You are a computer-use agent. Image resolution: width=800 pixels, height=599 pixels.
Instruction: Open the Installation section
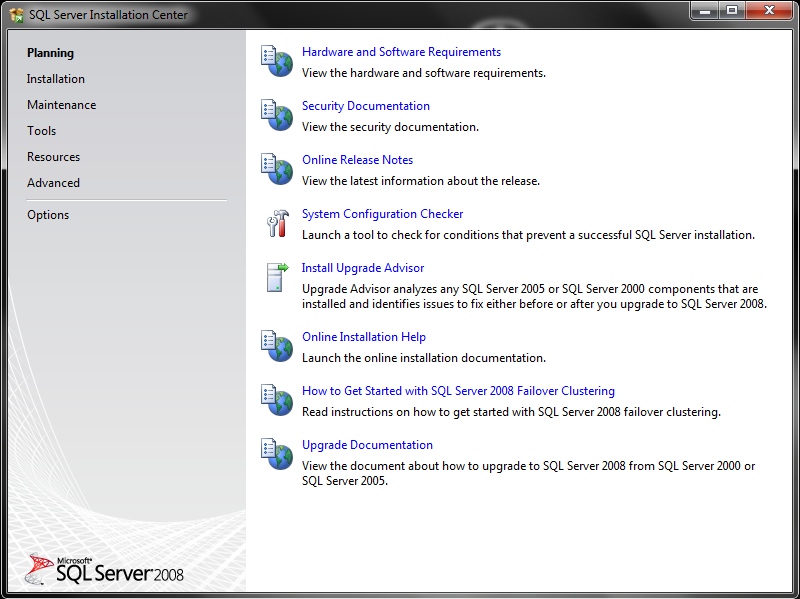(x=56, y=78)
